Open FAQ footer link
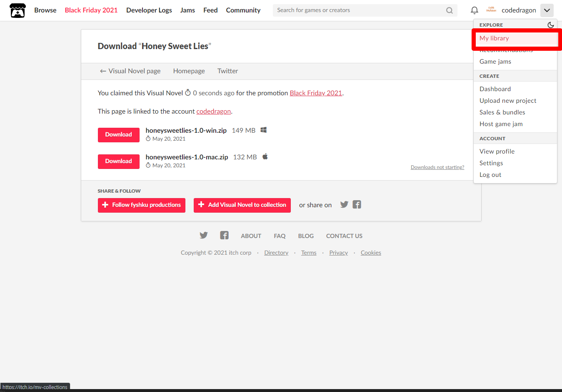The width and height of the screenshot is (562, 392). point(280,236)
